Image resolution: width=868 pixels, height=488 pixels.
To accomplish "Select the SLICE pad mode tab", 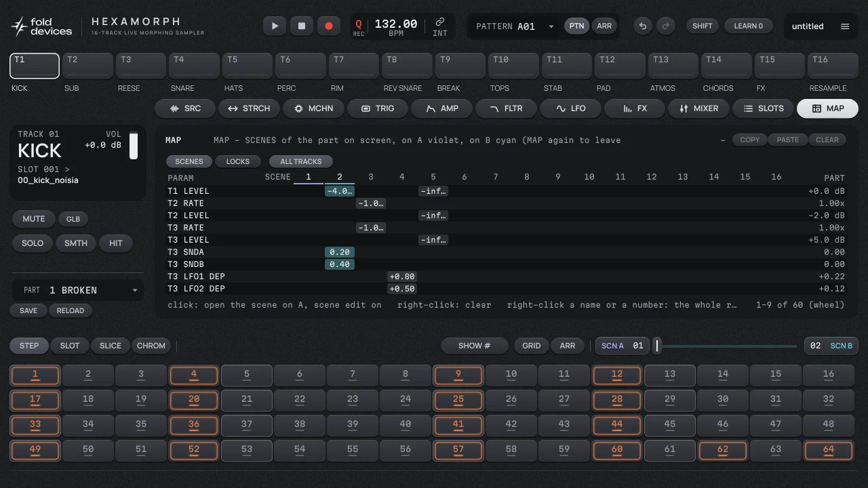I will (x=110, y=346).
